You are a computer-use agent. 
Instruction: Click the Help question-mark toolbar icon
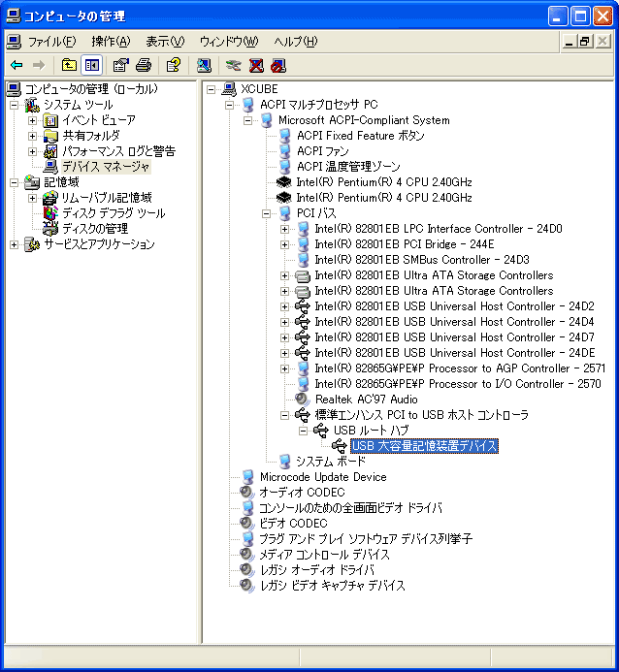pyautogui.click(x=173, y=65)
